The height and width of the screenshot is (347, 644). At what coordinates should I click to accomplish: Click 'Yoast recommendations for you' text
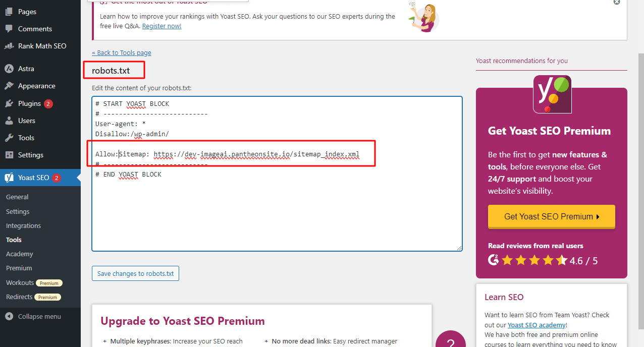pos(522,61)
